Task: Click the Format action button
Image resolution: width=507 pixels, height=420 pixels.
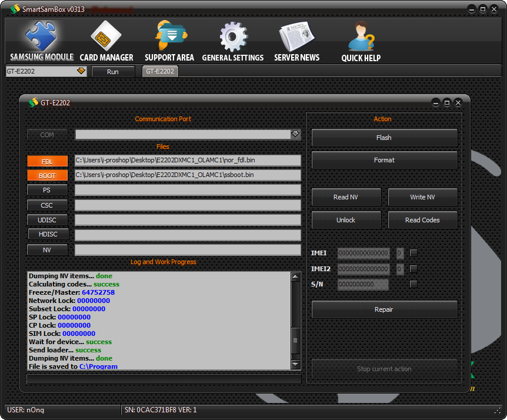Action: (384, 160)
